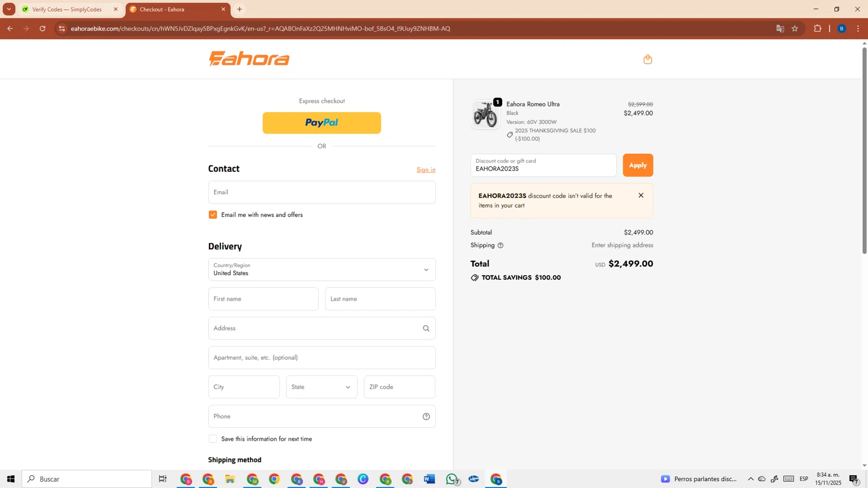Open Task View from the taskbar

(x=163, y=479)
